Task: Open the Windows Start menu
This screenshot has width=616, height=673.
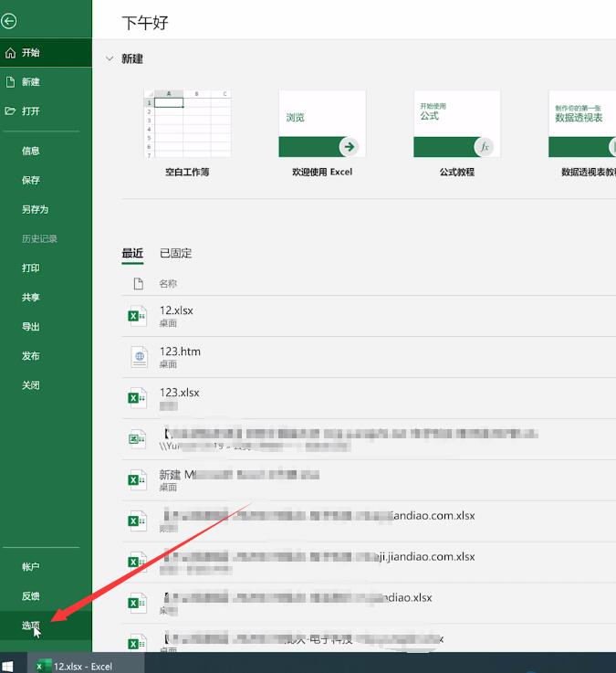Action: [x=7, y=666]
